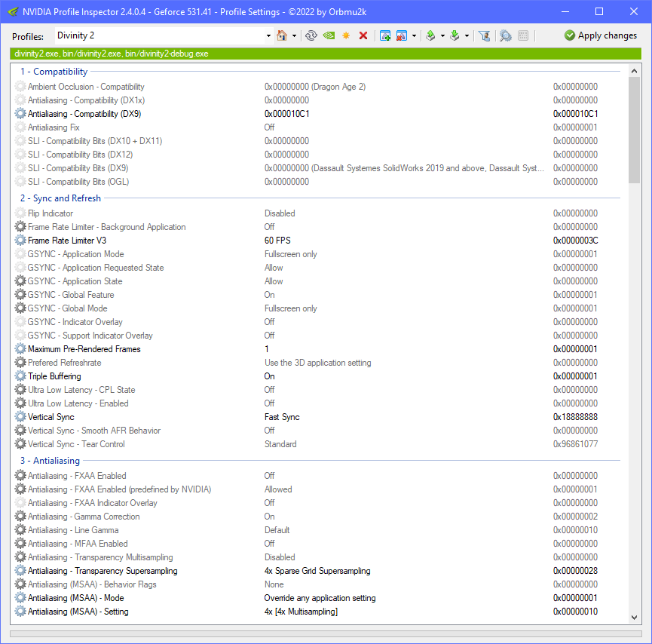Viewport: 652px width, 644px height.
Task: Click Override any application setting value
Action: 320,598
